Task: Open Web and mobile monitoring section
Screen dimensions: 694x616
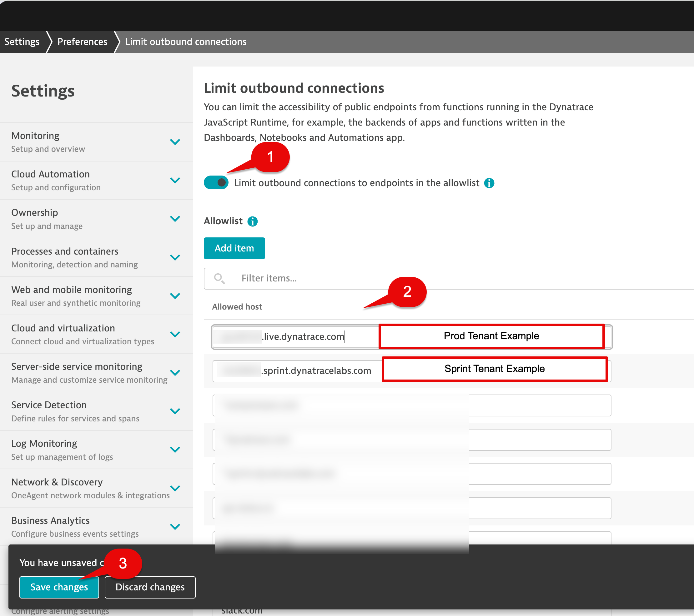Action: pyautogui.click(x=96, y=296)
